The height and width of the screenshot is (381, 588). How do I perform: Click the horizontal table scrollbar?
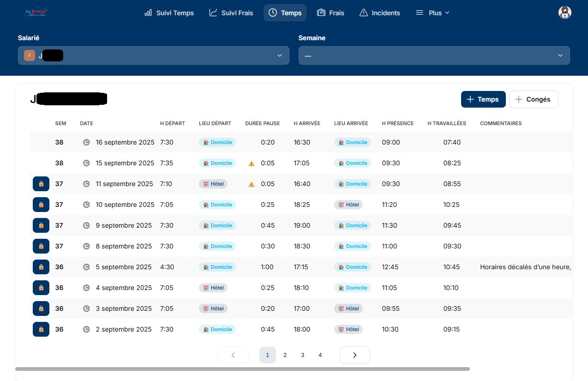[x=242, y=369]
